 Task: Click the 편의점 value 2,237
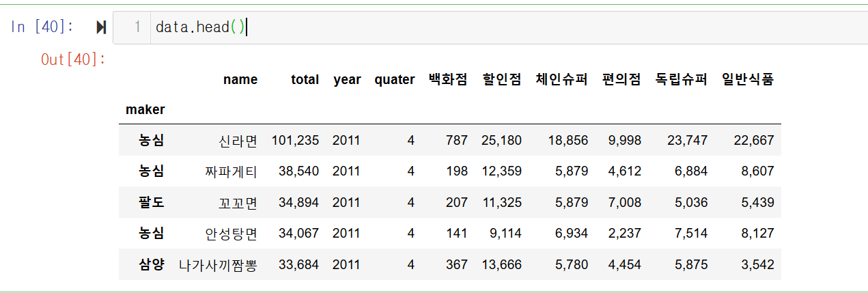click(624, 234)
